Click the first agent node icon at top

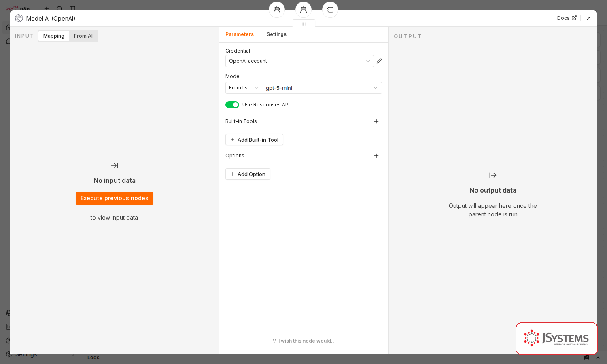coord(277,10)
